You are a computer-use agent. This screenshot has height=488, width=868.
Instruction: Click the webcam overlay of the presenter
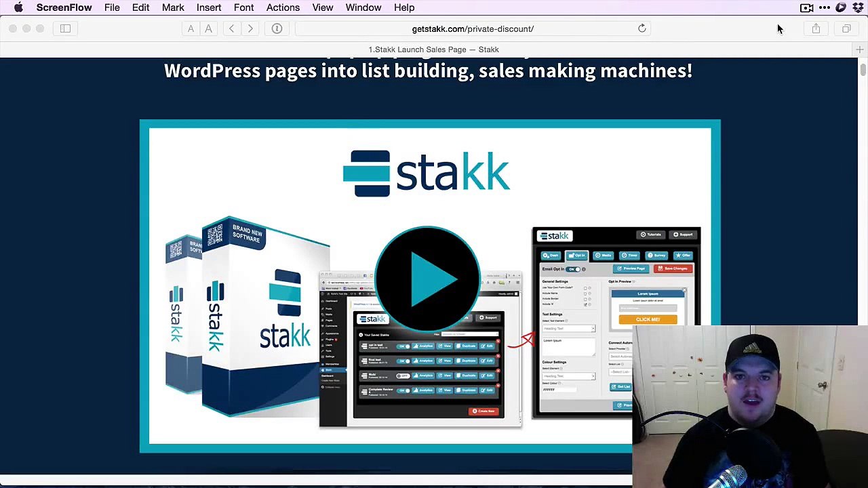750,406
